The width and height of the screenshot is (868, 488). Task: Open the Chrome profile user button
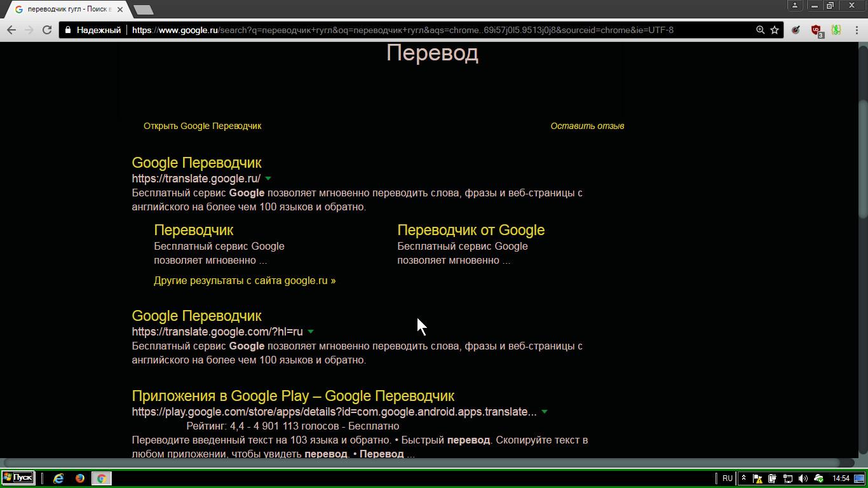pos(796,6)
